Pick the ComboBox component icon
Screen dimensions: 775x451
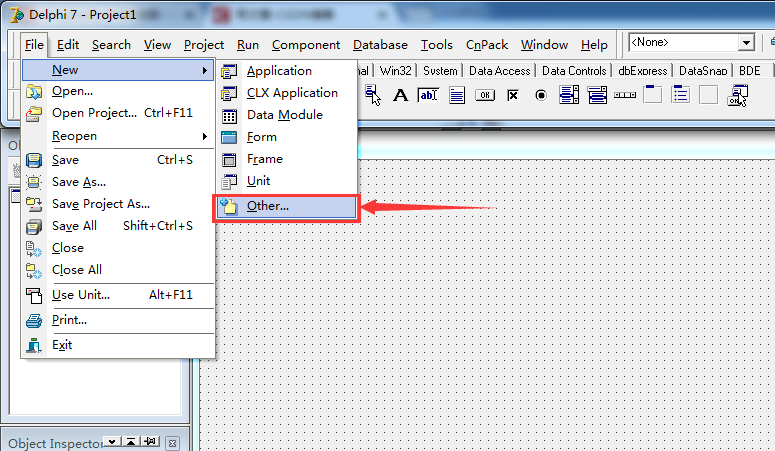pos(597,95)
